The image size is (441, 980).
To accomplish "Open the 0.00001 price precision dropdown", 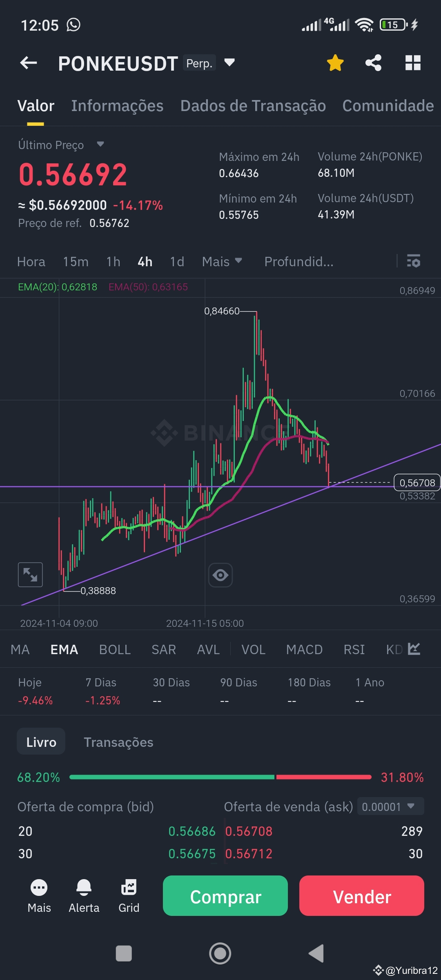I will click(x=390, y=806).
